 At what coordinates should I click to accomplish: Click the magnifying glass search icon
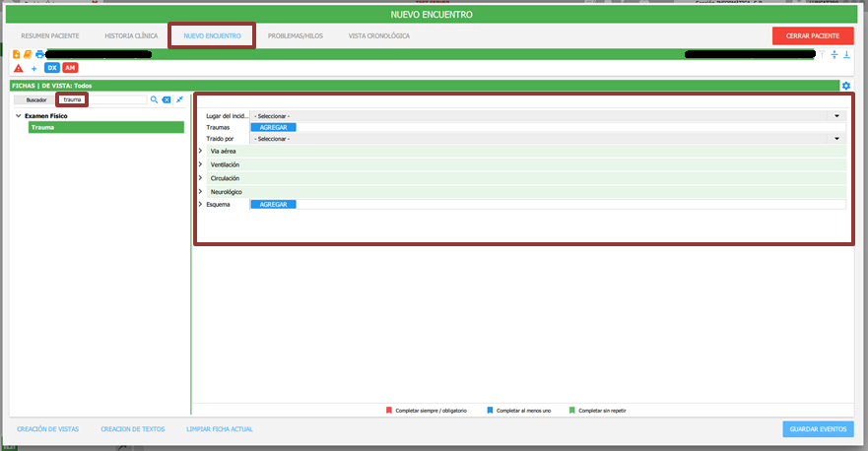click(x=155, y=99)
